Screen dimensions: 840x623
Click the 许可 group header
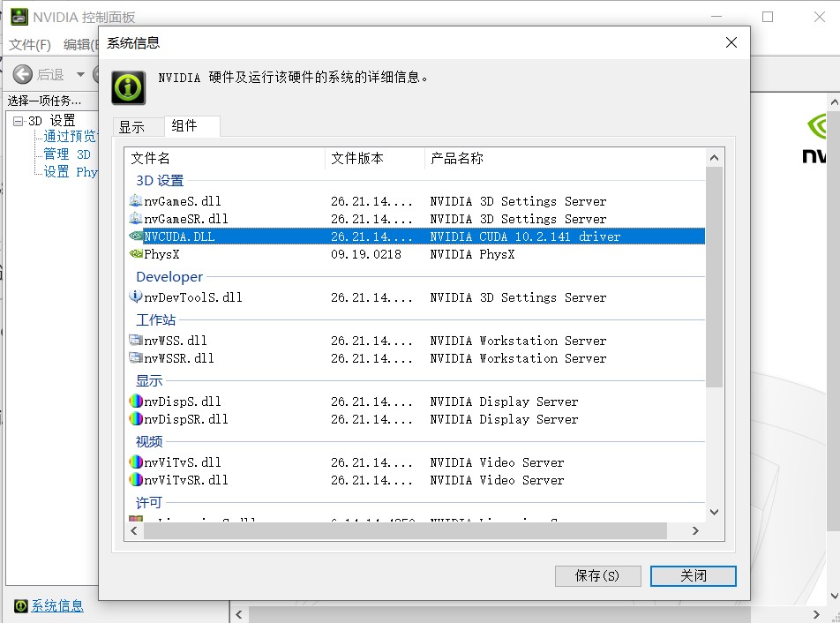149,502
